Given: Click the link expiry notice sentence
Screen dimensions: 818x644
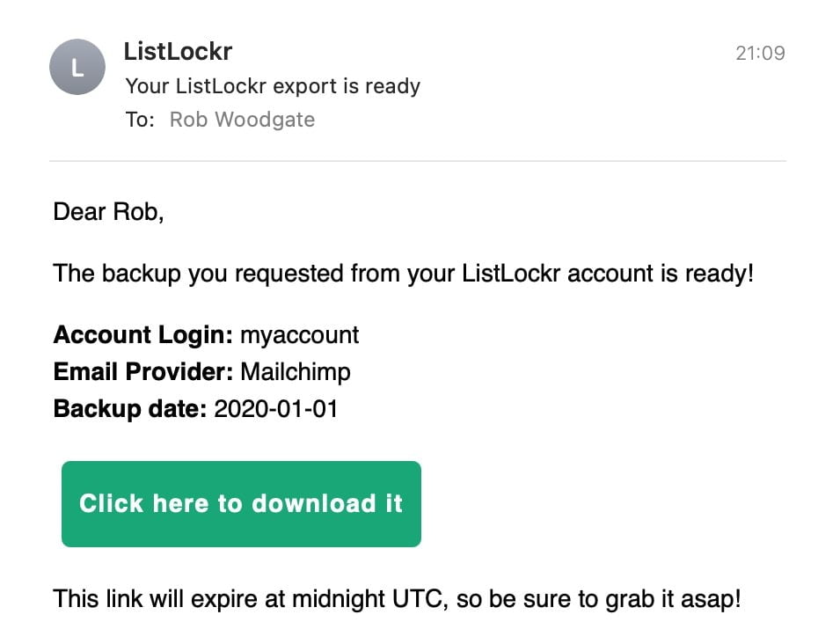Looking at the screenshot, I should (396, 600).
